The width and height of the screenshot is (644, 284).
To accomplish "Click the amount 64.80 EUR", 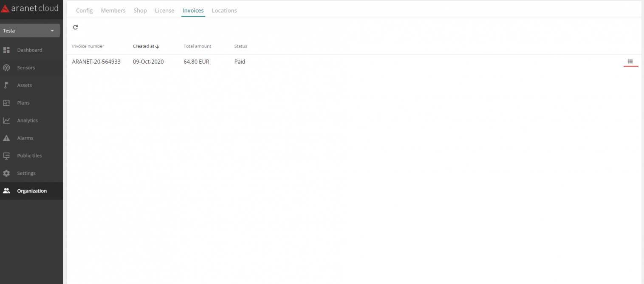I will (x=196, y=62).
